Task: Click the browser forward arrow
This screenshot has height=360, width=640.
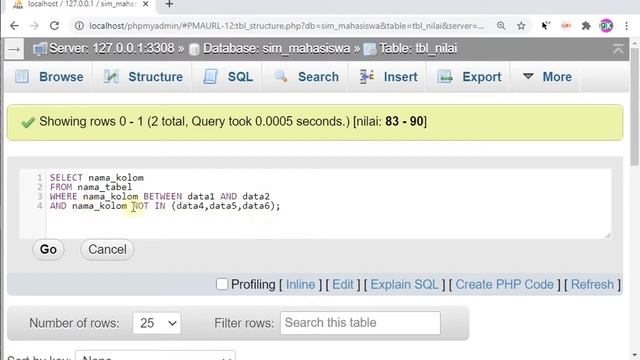Action: pos(34,26)
